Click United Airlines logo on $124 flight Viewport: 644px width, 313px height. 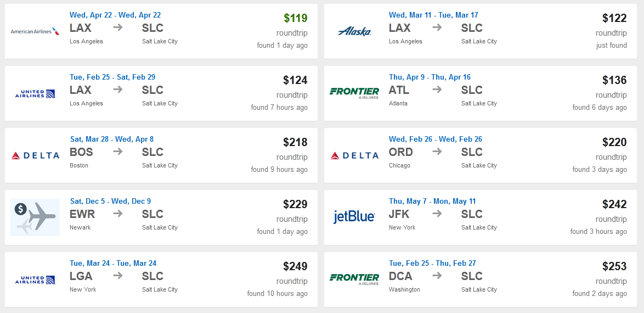tap(35, 93)
